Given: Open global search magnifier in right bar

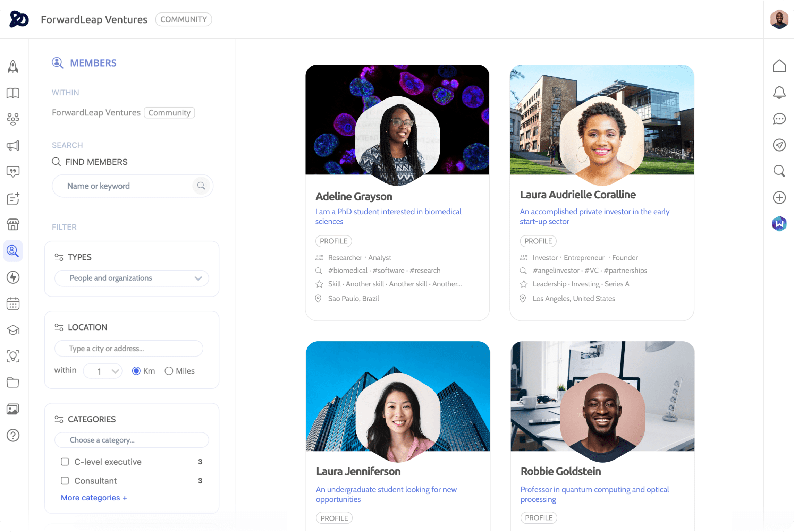Looking at the screenshot, I should coord(779,171).
